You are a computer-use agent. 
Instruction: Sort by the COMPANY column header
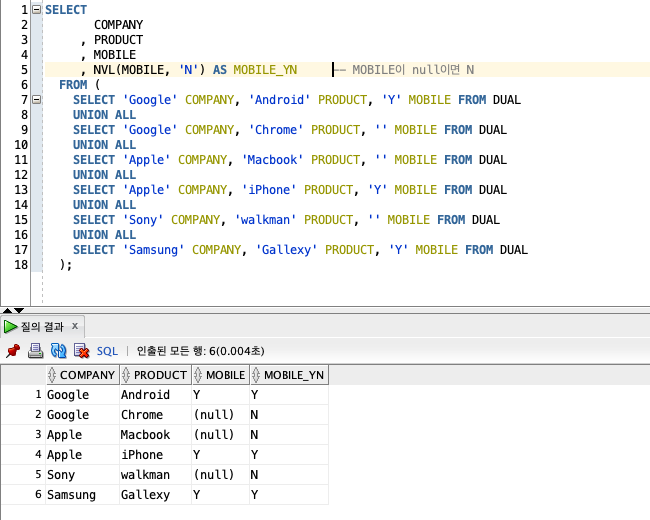click(x=82, y=375)
